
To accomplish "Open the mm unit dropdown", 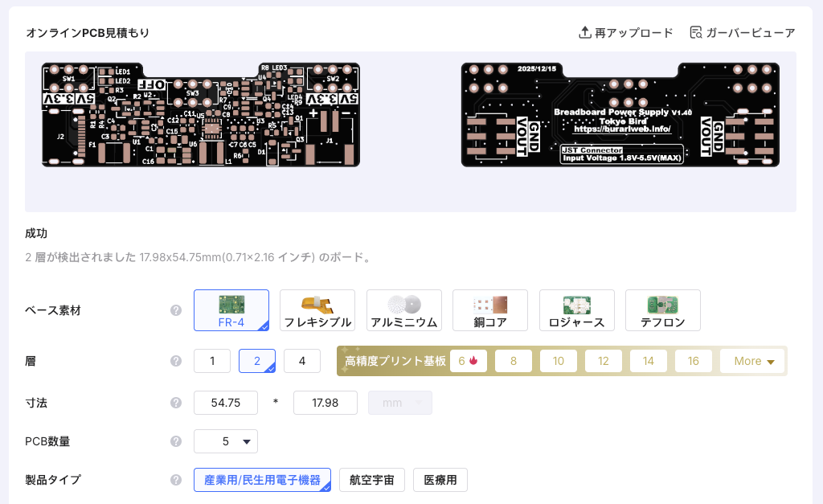I will 399,403.
